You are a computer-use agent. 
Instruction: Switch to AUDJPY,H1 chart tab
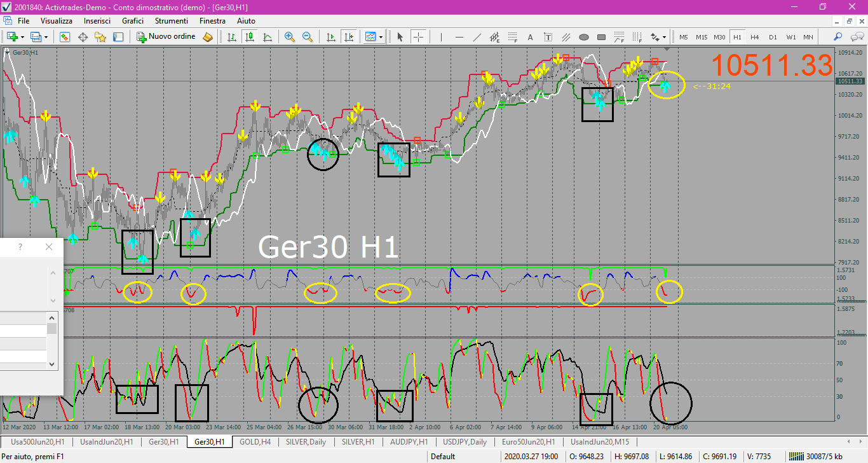pyautogui.click(x=409, y=441)
